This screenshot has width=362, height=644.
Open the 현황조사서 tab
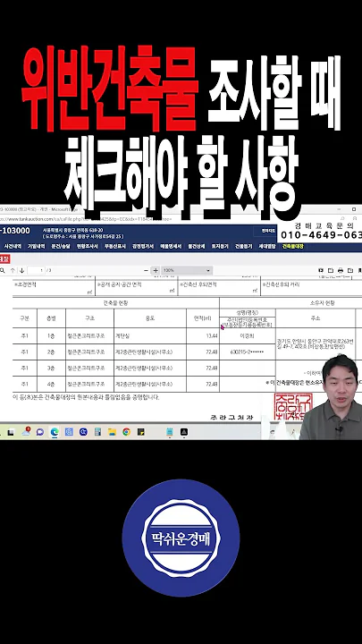click(87, 247)
